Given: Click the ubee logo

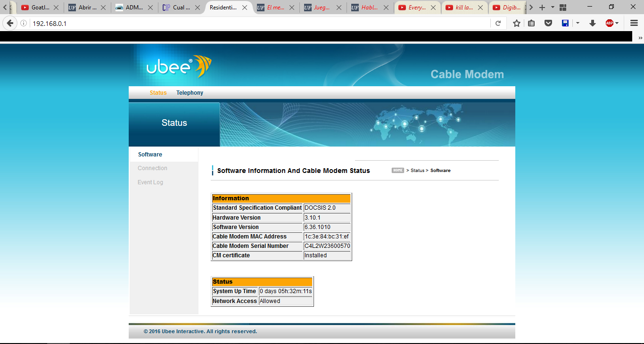Looking at the screenshot, I should coord(178,66).
